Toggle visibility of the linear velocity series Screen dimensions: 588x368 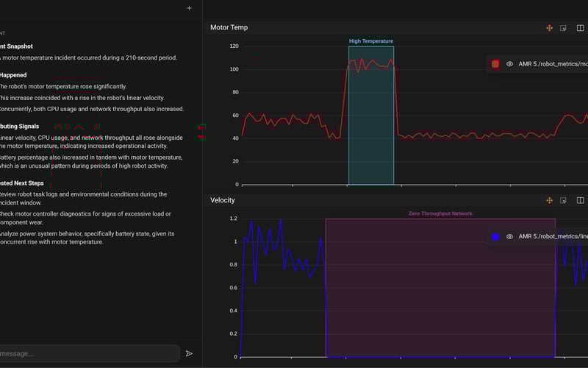click(x=509, y=236)
